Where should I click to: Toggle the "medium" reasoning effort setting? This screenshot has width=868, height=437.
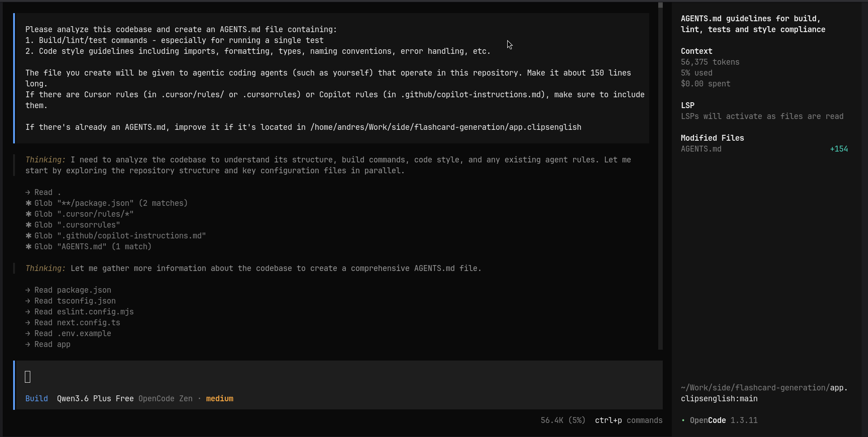tap(220, 399)
